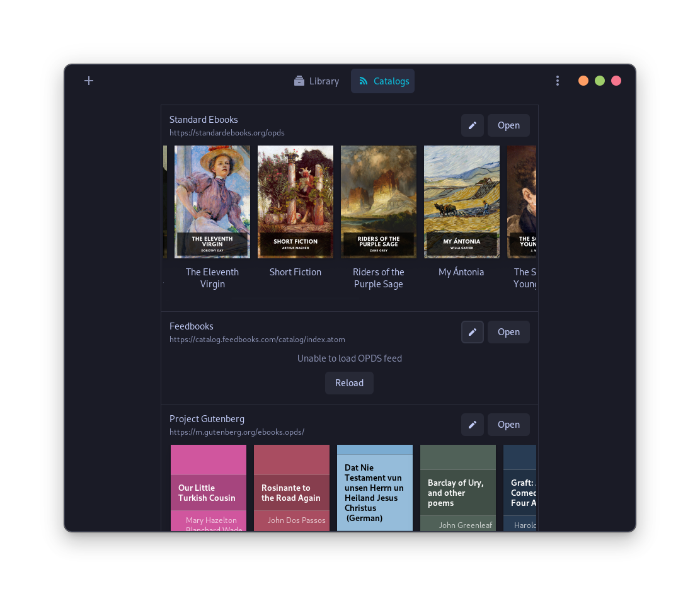This screenshot has height=596, width=700.
Task: Select Our Little Turkish Cousin book card
Action: [x=209, y=488]
